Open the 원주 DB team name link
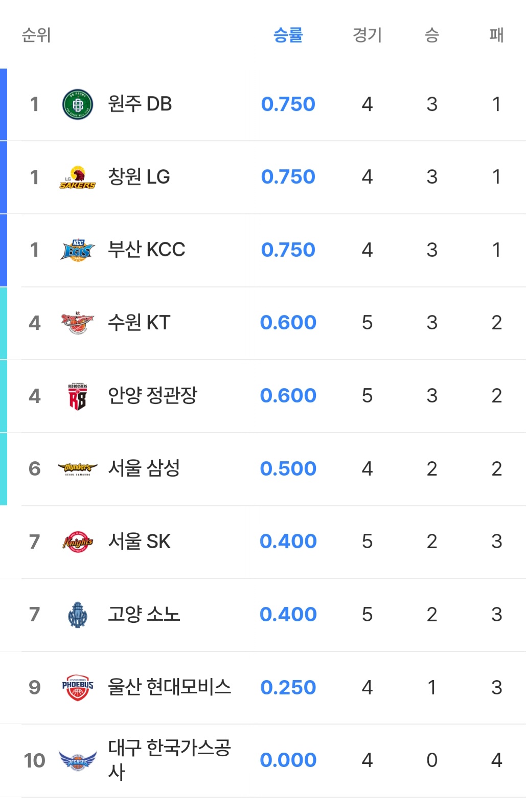The width and height of the screenshot is (526, 812). click(140, 104)
